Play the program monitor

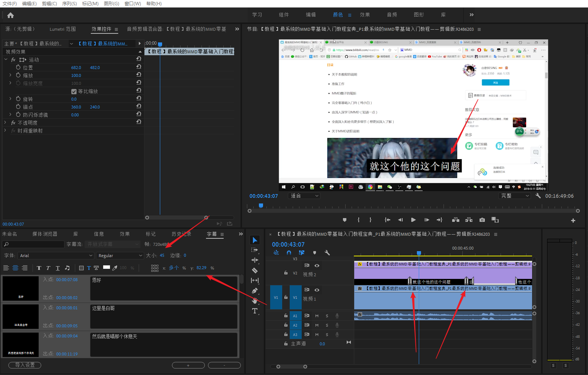(413, 220)
